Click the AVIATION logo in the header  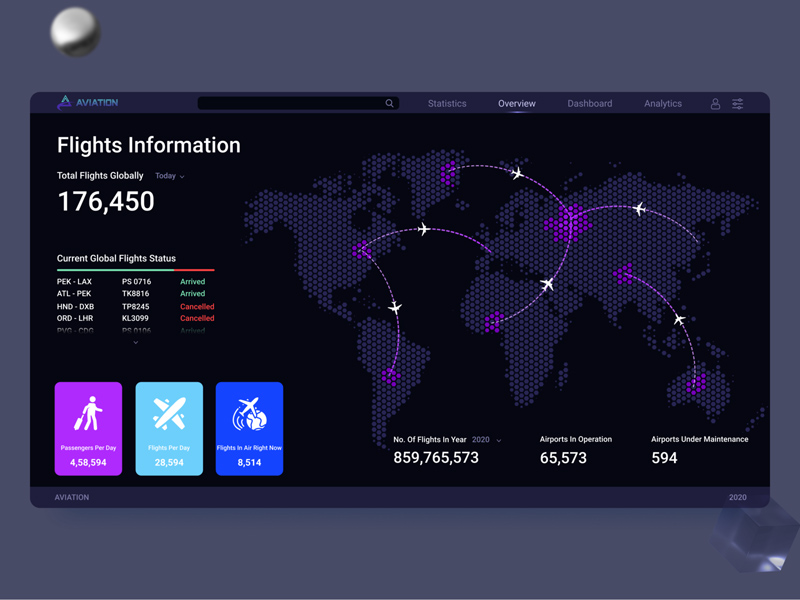tap(90, 103)
